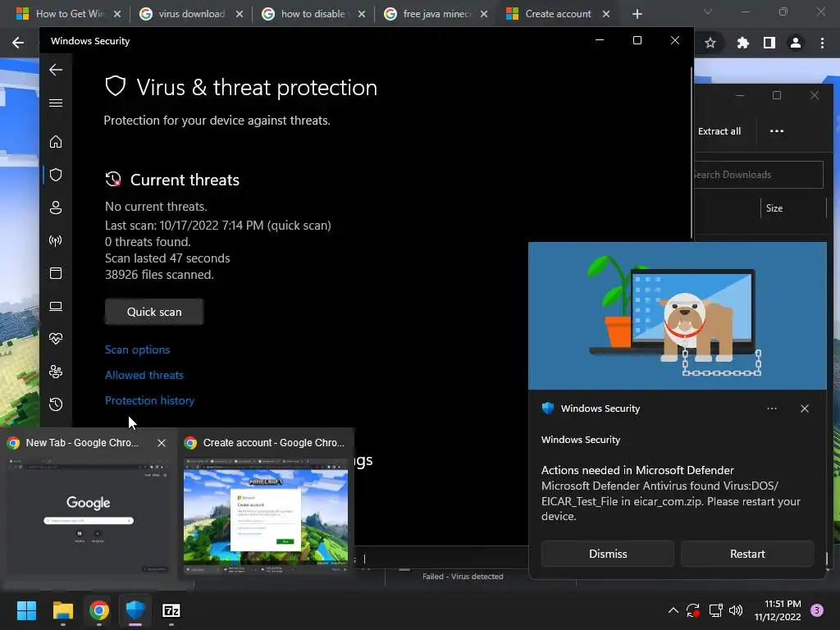The image size is (840, 630).
Task: Open Chrome extensions puzzle icon
Action: pos(743,43)
